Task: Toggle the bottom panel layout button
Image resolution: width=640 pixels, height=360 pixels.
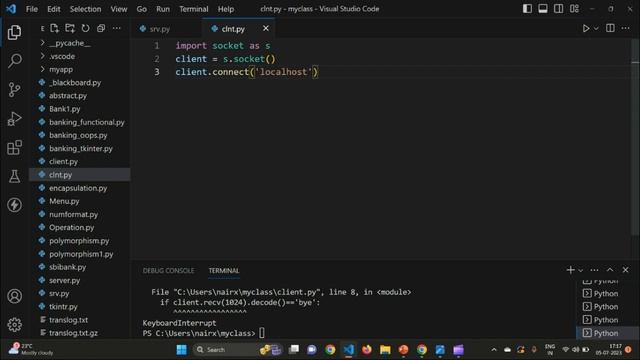Action: pyautogui.click(x=543, y=9)
